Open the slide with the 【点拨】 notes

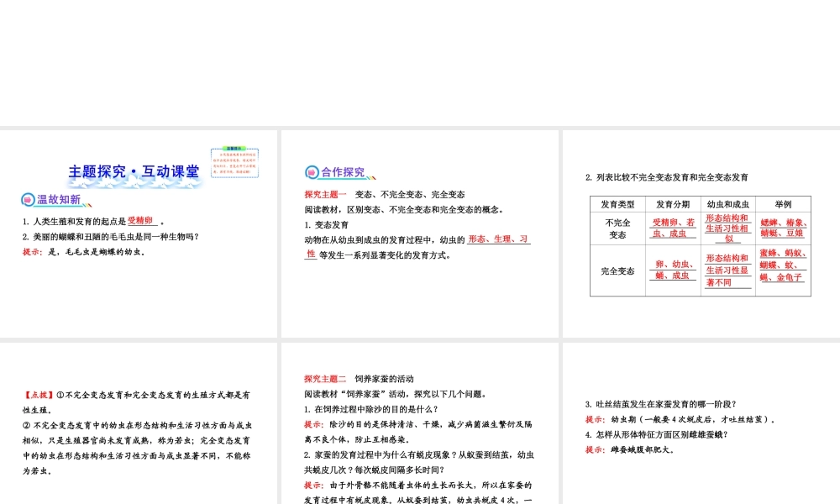pyautogui.click(x=139, y=423)
